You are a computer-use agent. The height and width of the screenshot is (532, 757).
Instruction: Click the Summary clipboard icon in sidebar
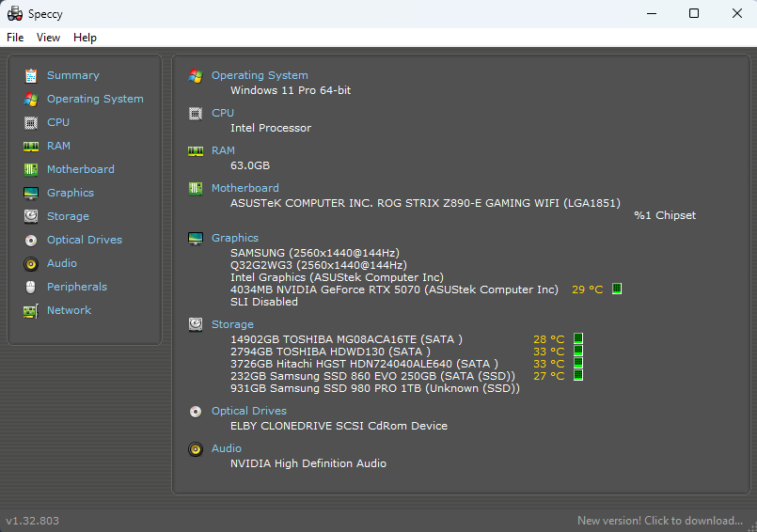(31, 76)
